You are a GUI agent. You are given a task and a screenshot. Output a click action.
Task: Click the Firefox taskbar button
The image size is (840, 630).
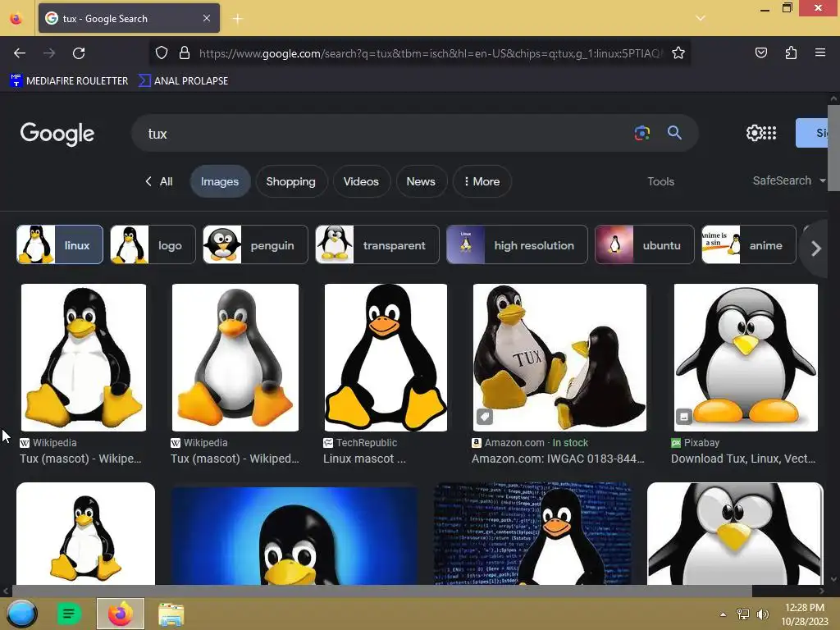click(x=121, y=614)
